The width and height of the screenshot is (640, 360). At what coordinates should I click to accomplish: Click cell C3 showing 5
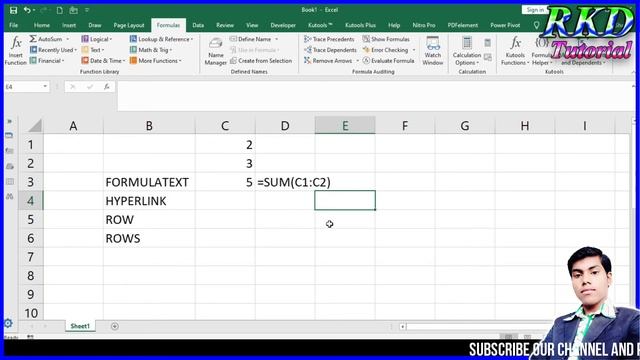(x=225, y=182)
